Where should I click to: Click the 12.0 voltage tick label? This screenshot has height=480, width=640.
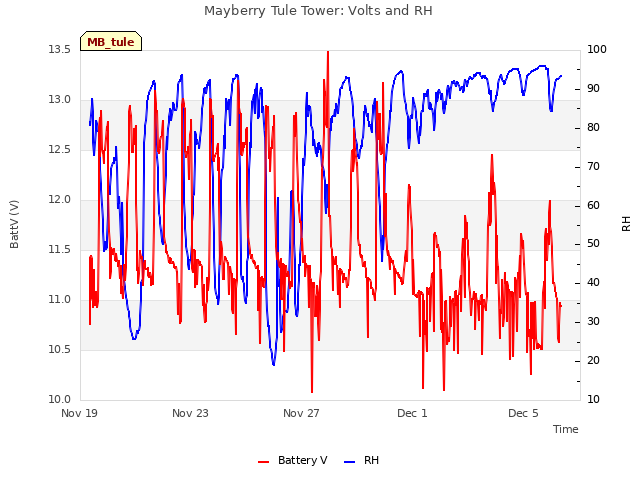point(60,199)
